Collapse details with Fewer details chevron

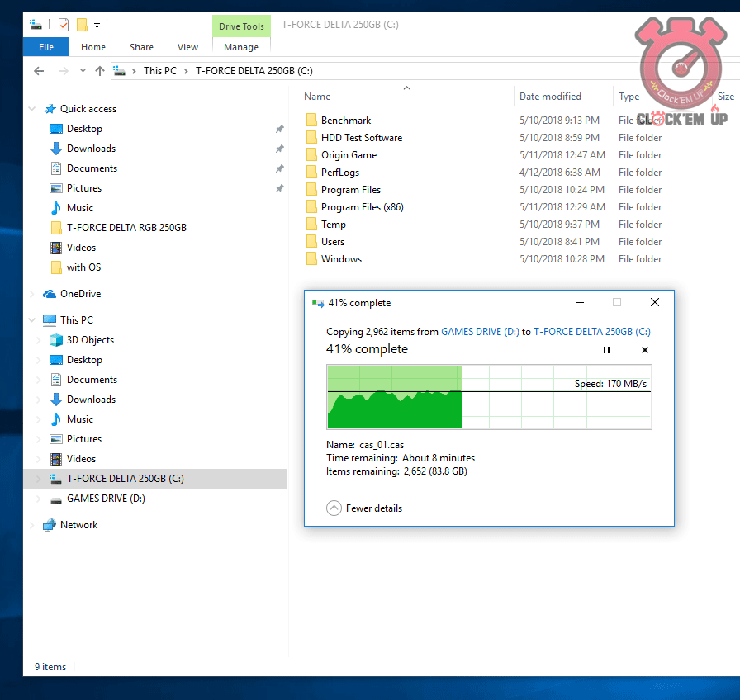(334, 508)
